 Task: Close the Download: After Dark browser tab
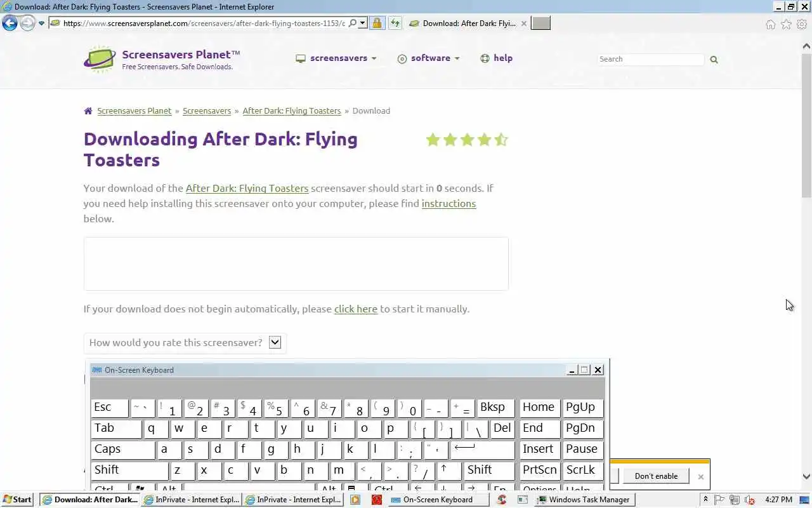pos(523,23)
